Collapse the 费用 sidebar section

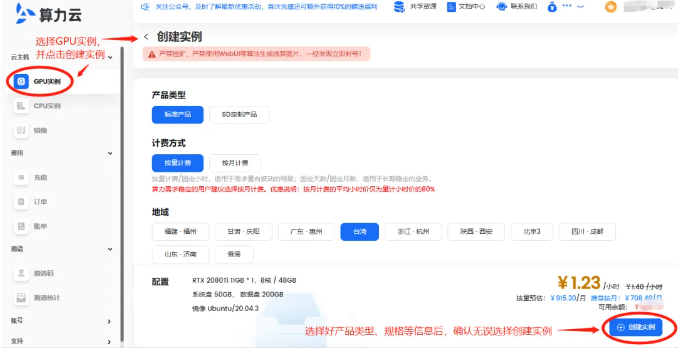[110, 153]
